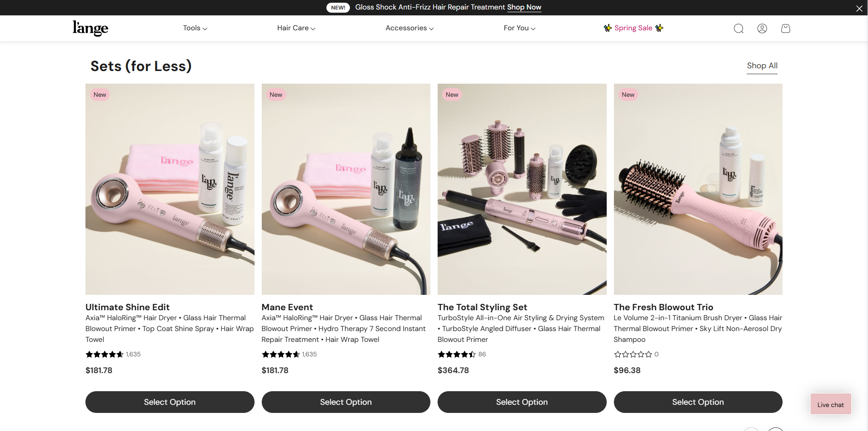Open the Live chat widget
Image resolution: width=868 pixels, height=431 pixels.
point(830,404)
